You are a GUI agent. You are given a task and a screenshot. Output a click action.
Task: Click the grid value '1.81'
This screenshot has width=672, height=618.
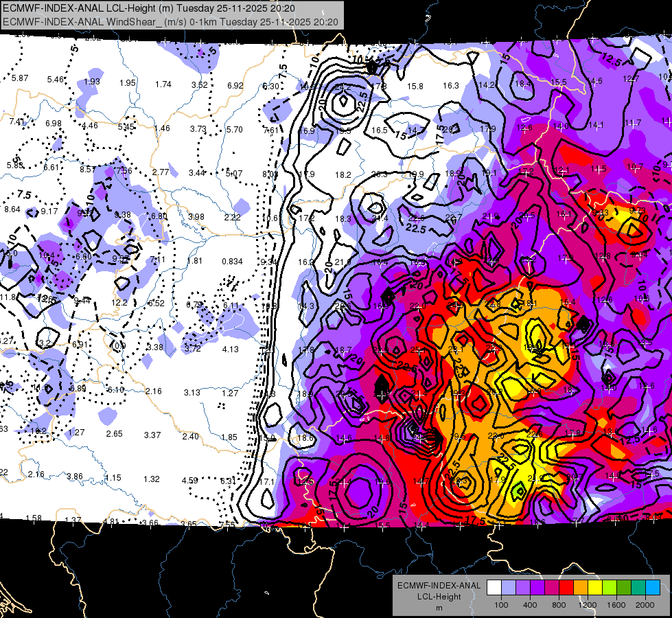(194, 261)
